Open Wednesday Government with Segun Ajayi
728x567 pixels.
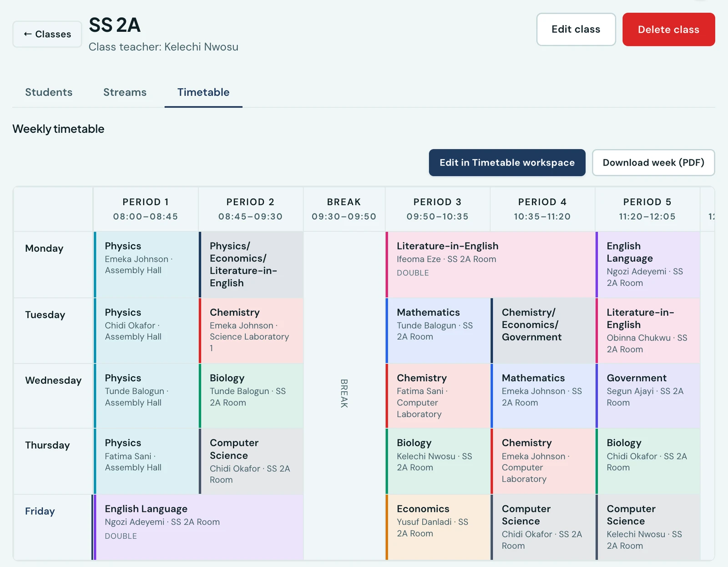point(648,395)
